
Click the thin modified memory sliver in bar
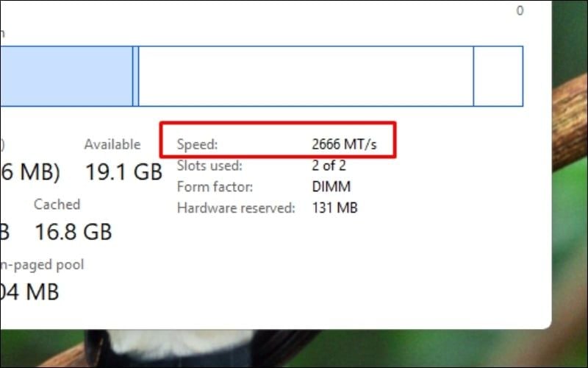136,77
